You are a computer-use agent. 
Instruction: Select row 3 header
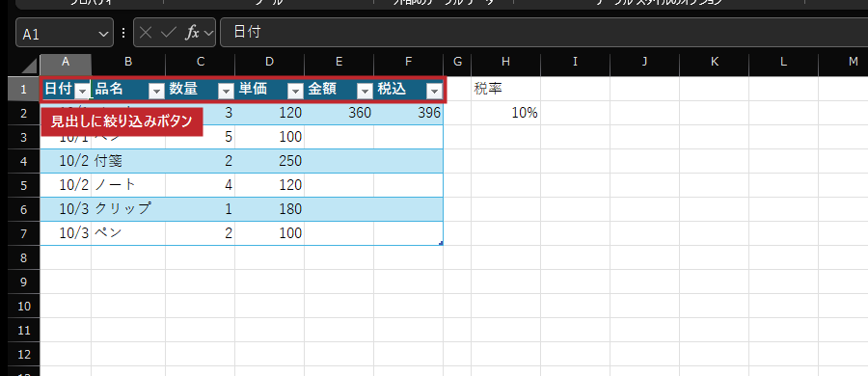[x=23, y=137]
